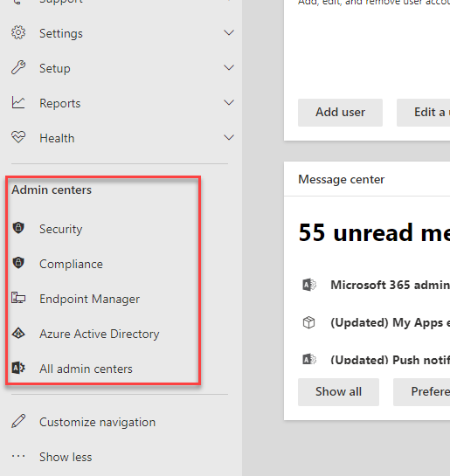The width and height of the screenshot is (450, 476).
Task: Select Customize navigation
Action: pos(98,422)
